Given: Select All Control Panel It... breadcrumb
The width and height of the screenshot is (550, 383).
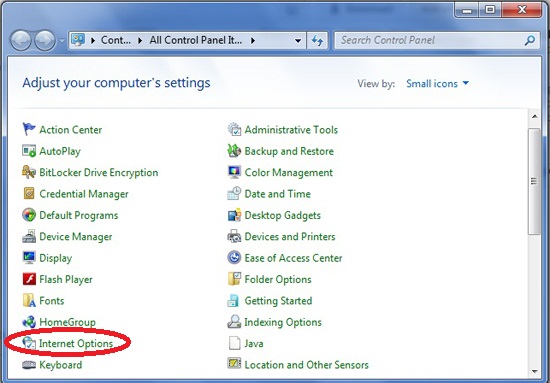Looking at the screenshot, I should tap(196, 40).
